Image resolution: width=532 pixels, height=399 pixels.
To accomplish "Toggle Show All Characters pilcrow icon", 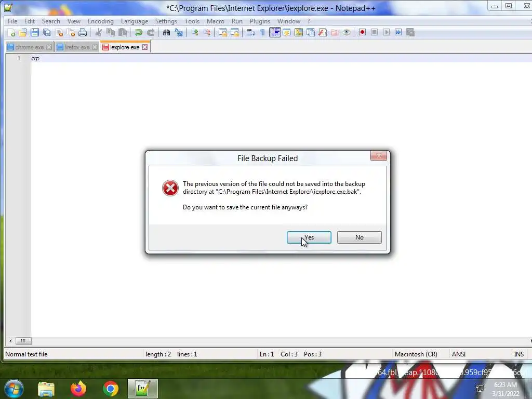I will click(x=262, y=33).
